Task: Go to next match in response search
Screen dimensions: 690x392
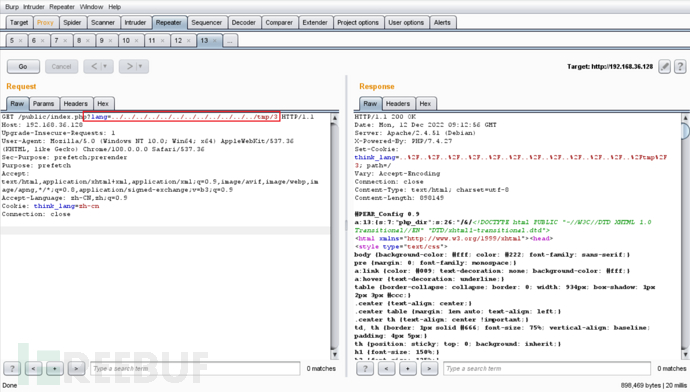Action: pyautogui.click(x=429, y=368)
